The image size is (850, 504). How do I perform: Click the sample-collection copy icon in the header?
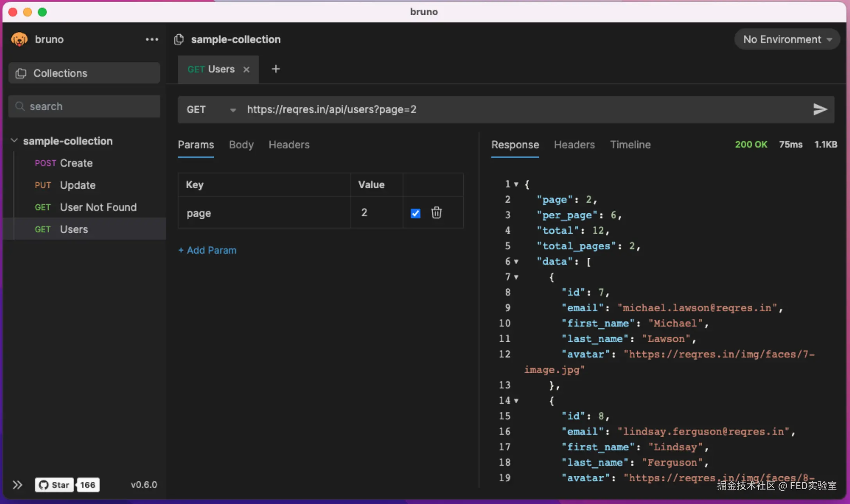click(x=179, y=39)
